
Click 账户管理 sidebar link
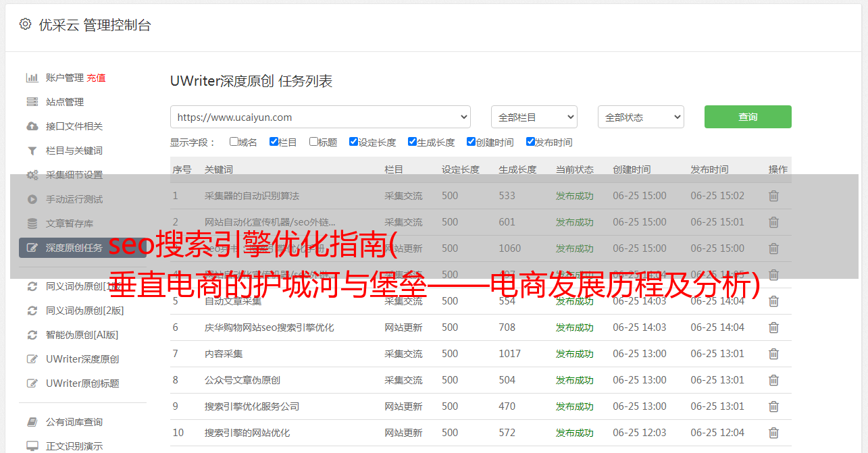point(65,78)
